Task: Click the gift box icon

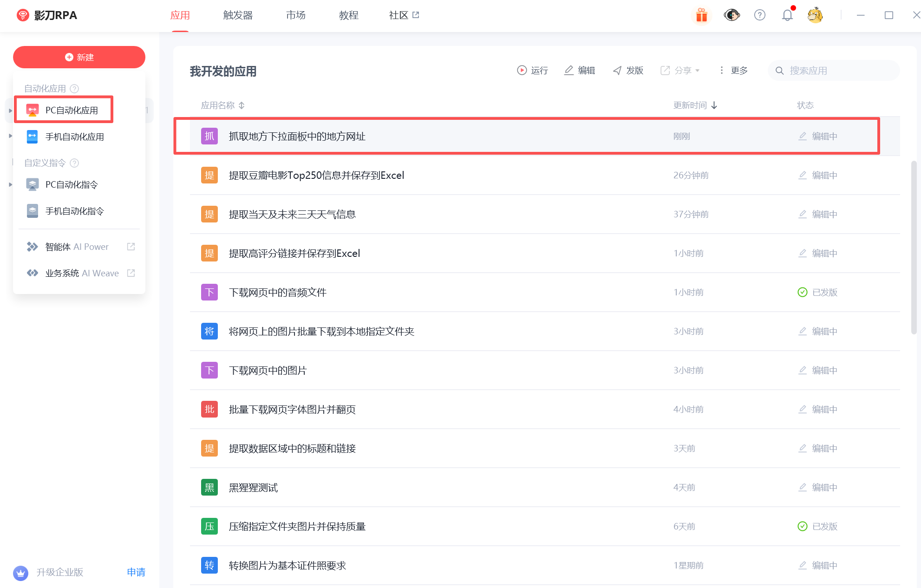Action: coord(701,15)
